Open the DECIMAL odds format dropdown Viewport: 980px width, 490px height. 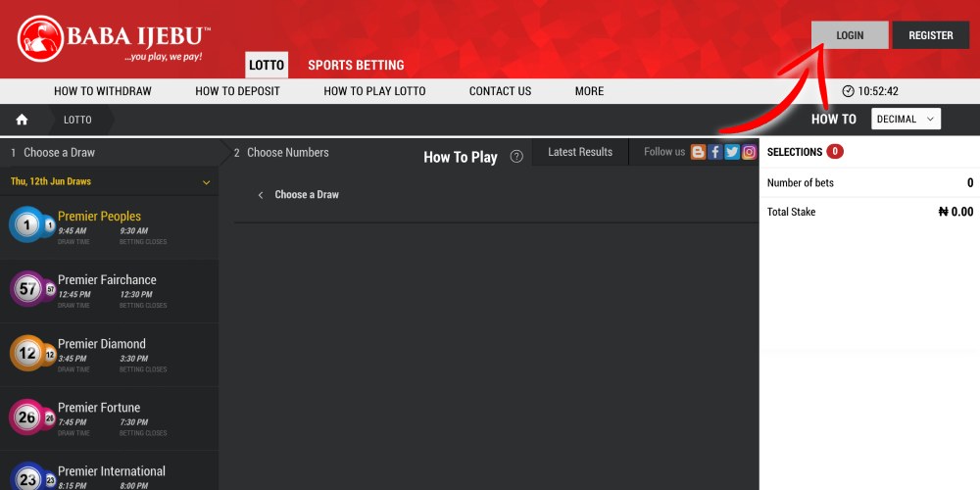[x=906, y=119]
